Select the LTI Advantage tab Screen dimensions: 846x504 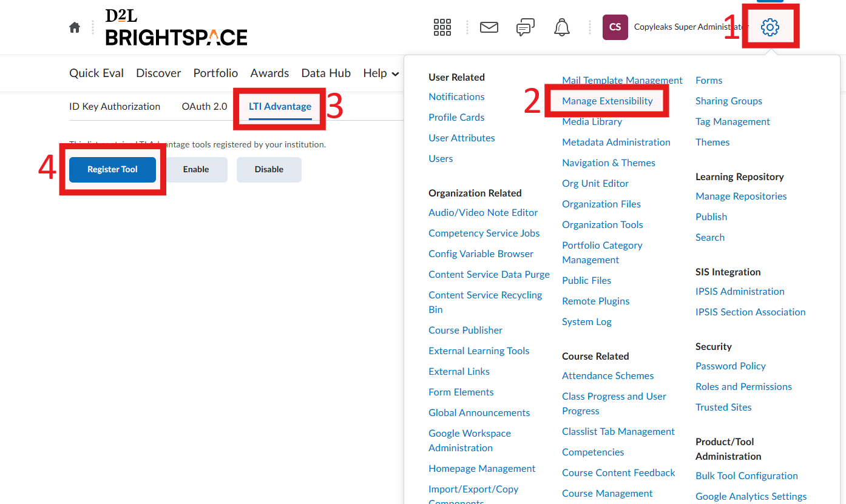280,107
